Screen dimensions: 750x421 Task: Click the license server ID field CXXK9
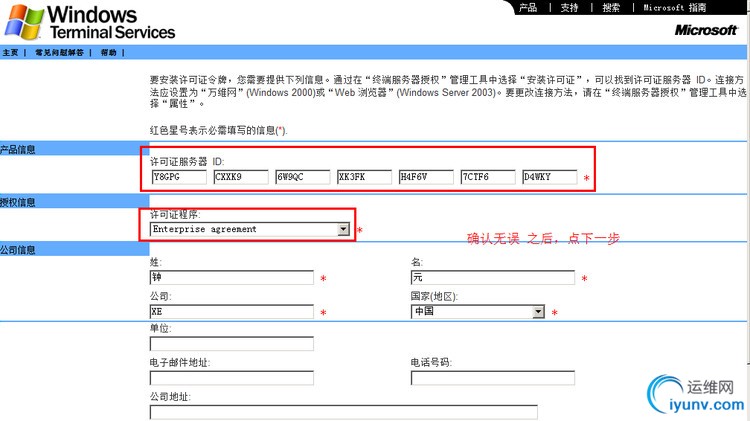pos(241,177)
